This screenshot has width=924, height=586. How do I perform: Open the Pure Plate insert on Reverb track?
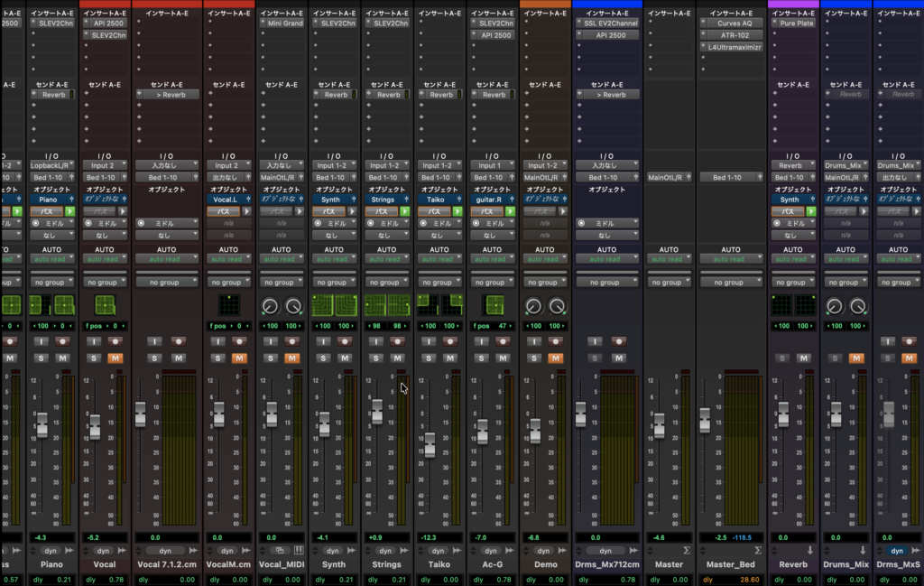[796, 23]
